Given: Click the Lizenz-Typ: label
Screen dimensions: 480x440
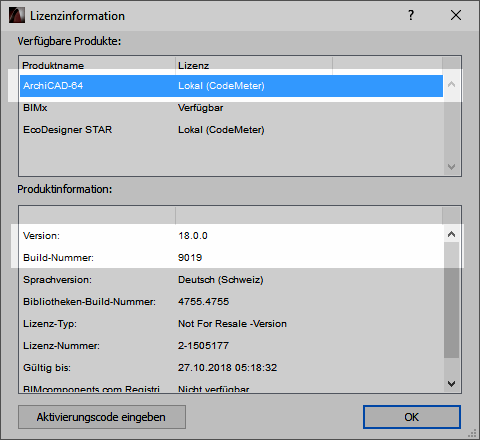Looking at the screenshot, I should pos(50,324).
